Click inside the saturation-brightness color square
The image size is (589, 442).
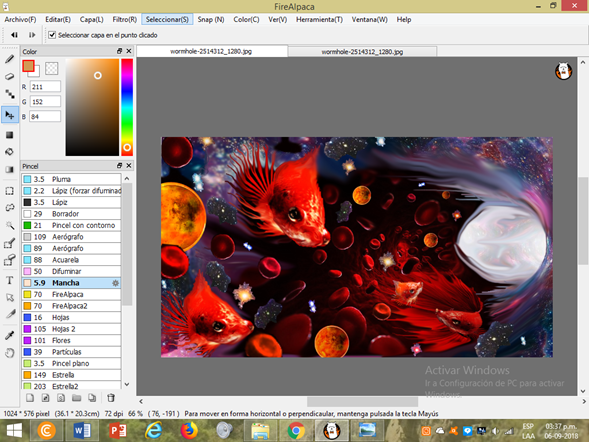coord(92,107)
